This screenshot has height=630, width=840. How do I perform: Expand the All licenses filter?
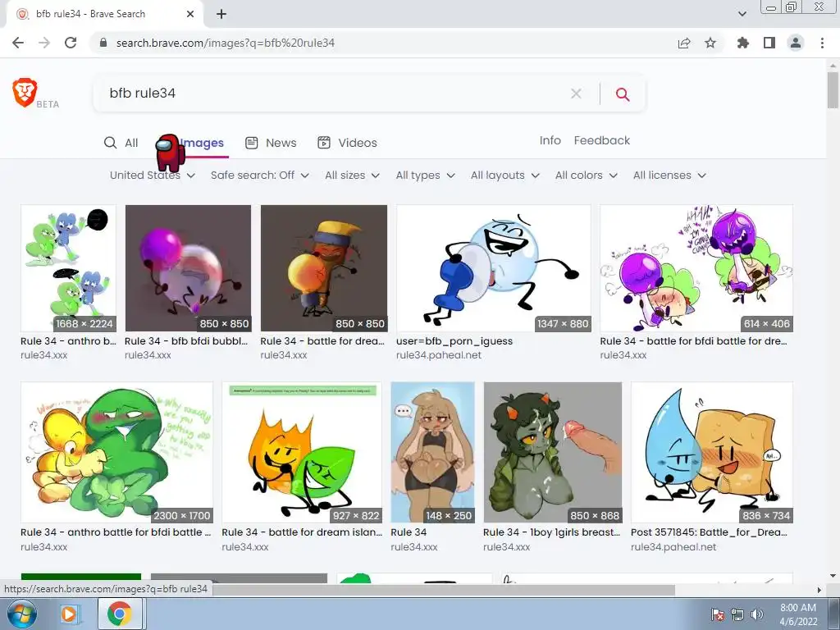click(x=669, y=176)
